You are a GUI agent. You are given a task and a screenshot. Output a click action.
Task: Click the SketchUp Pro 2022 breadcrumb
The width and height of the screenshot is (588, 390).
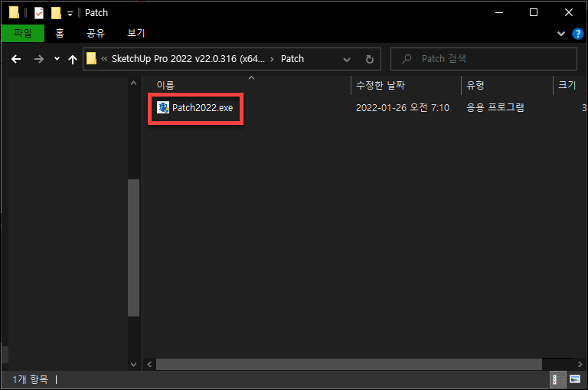[x=188, y=59]
